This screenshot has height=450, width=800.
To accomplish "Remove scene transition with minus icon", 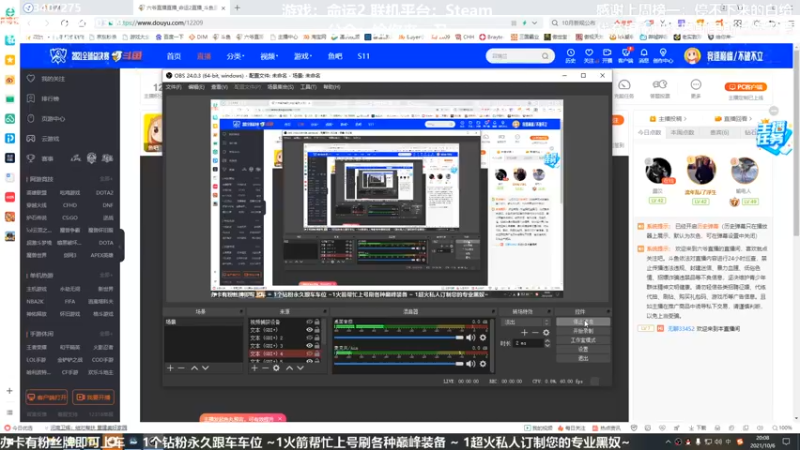I will pos(535,333).
